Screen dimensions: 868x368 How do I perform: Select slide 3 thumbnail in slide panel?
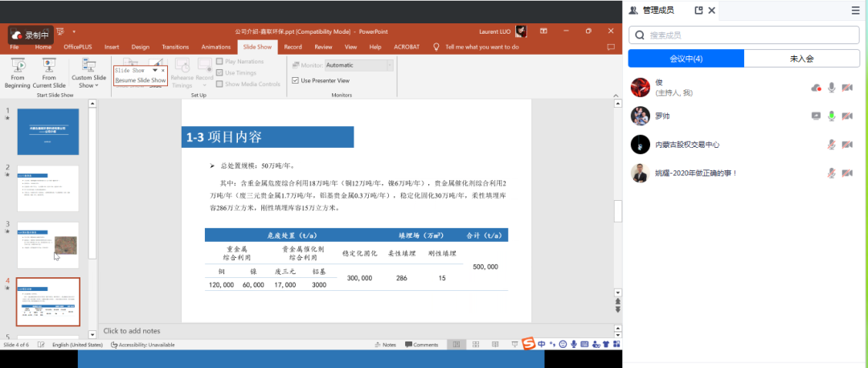pos(48,245)
